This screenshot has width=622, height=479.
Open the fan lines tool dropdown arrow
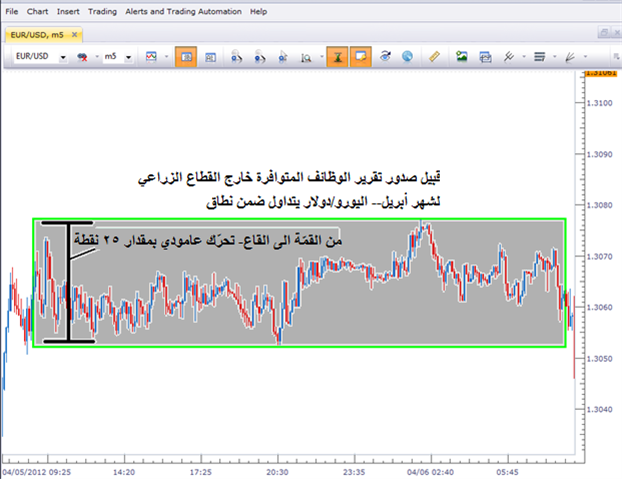tap(585, 57)
